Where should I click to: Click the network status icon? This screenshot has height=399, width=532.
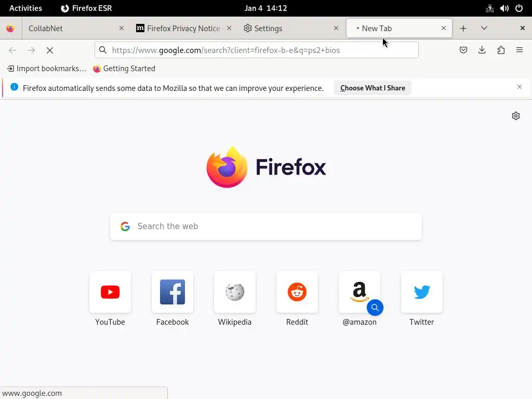pyautogui.click(x=489, y=8)
